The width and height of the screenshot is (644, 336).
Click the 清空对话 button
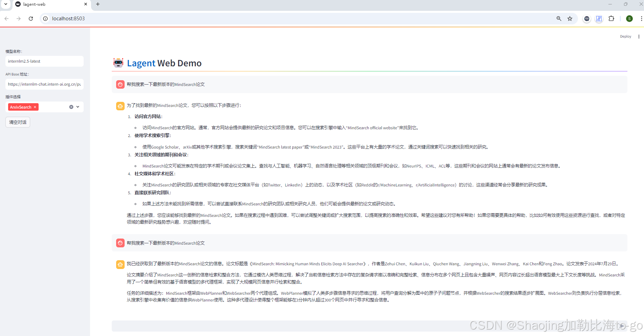pyautogui.click(x=18, y=122)
